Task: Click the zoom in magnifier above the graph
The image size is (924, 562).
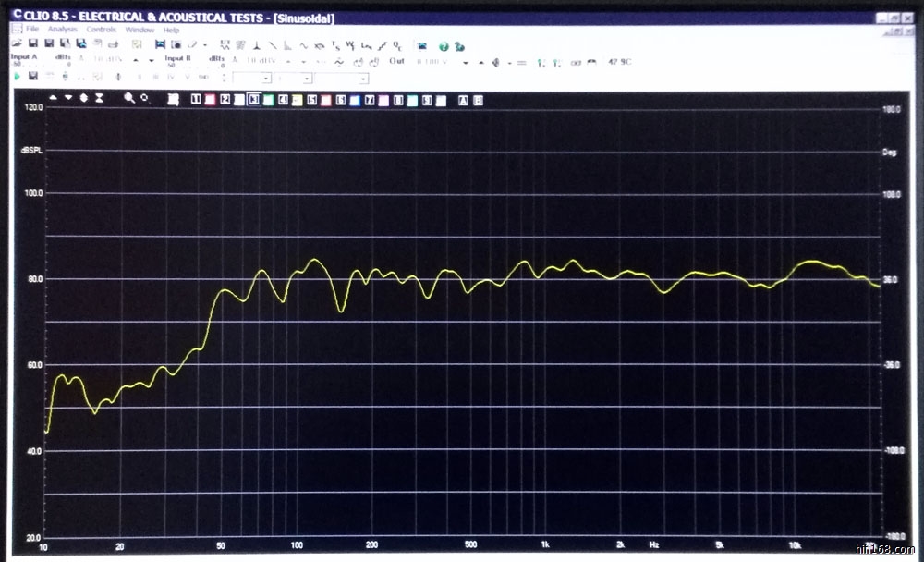Action: (x=129, y=98)
